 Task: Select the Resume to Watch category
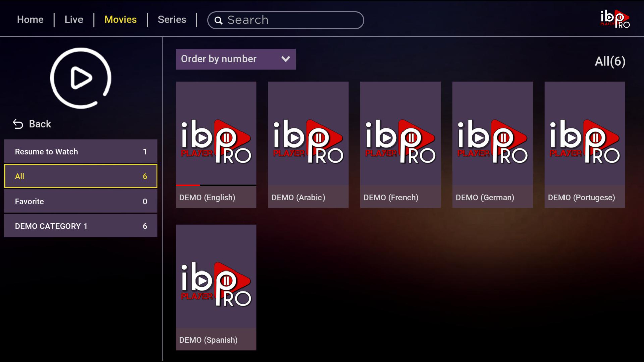(80, 151)
